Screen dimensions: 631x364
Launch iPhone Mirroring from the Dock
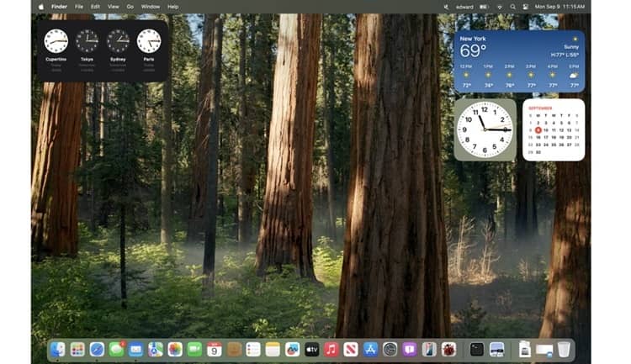[428, 350]
